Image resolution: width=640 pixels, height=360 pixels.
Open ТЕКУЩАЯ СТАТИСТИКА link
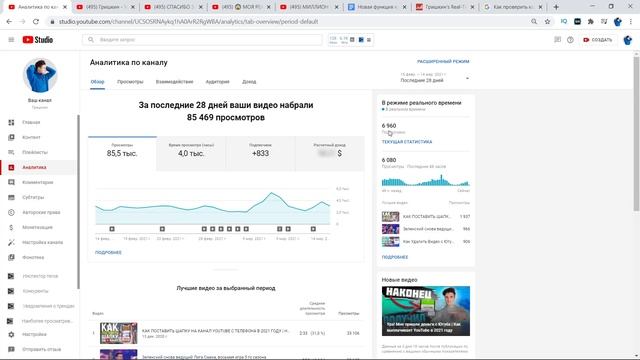tap(407, 142)
